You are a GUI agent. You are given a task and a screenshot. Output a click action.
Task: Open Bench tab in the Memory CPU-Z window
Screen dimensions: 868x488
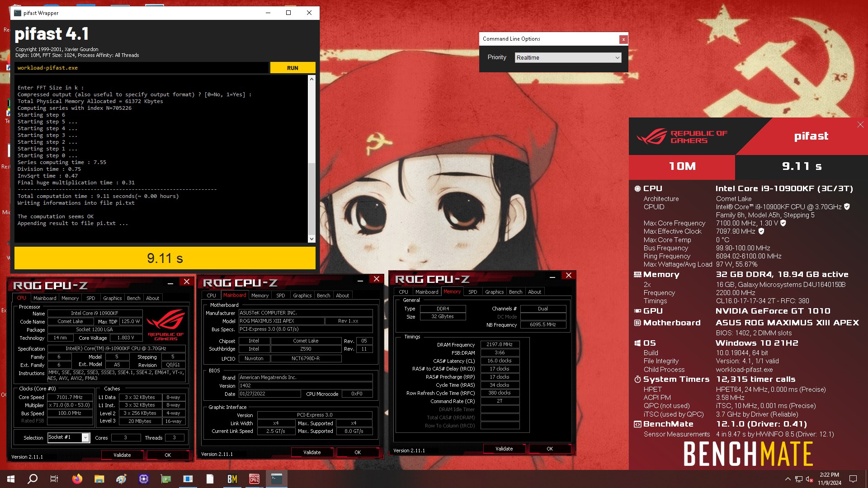coord(515,292)
